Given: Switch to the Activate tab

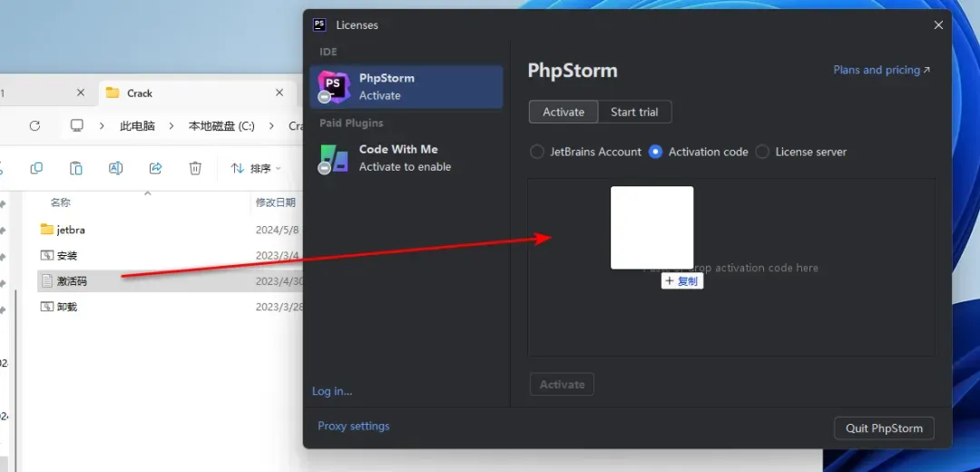Looking at the screenshot, I should coord(563,112).
